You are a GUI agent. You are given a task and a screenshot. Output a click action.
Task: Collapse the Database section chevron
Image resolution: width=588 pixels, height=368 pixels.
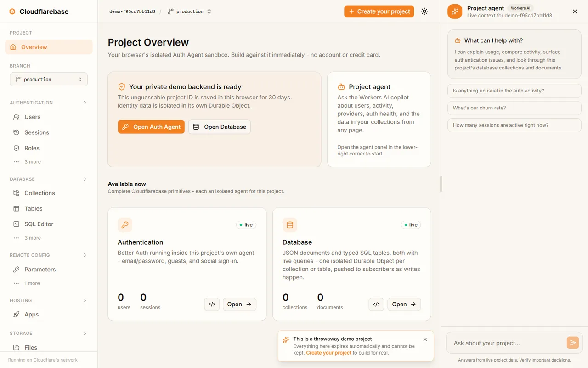click(x=85, y=179)
